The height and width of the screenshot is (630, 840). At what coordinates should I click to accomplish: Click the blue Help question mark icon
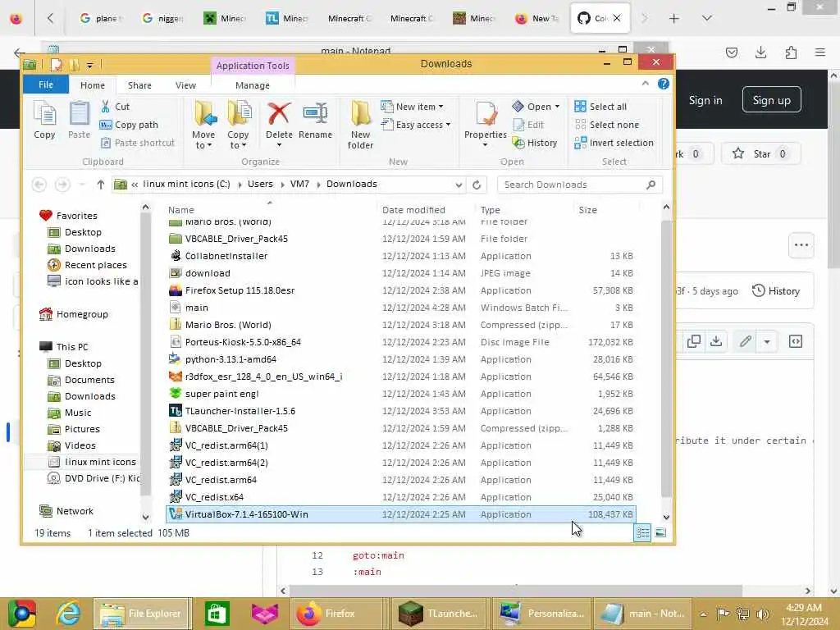[x=663, y=84]
